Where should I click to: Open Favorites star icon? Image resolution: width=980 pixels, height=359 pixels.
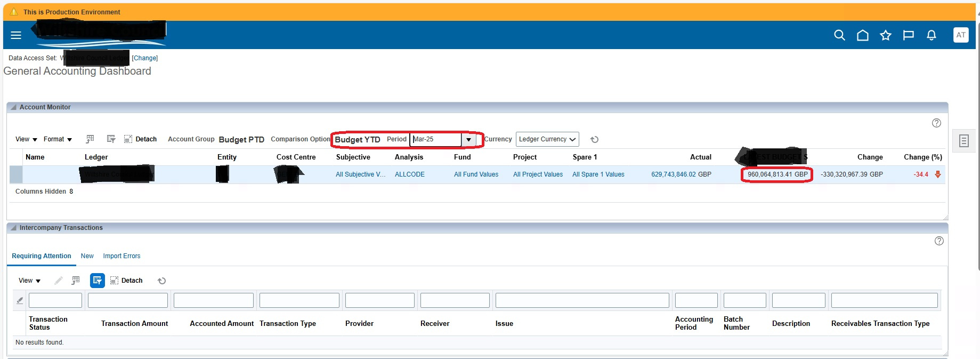pos(886,35)
